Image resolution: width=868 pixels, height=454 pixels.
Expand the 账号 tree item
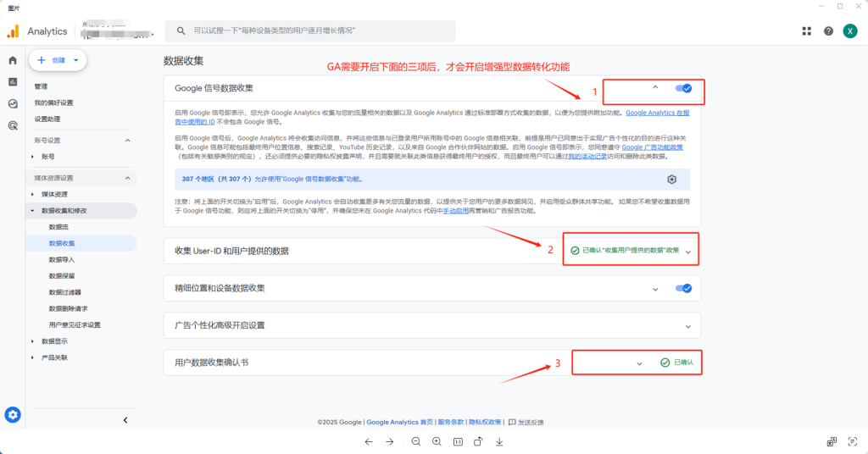tap(32, 157)
